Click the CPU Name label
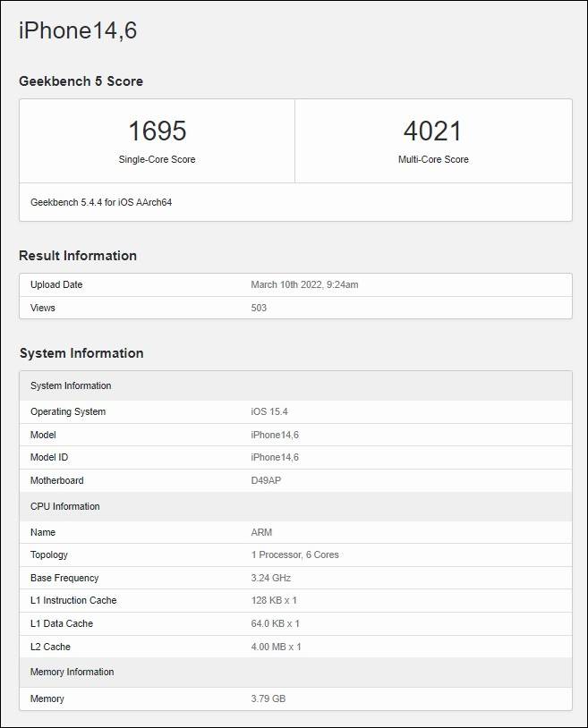 43,532
